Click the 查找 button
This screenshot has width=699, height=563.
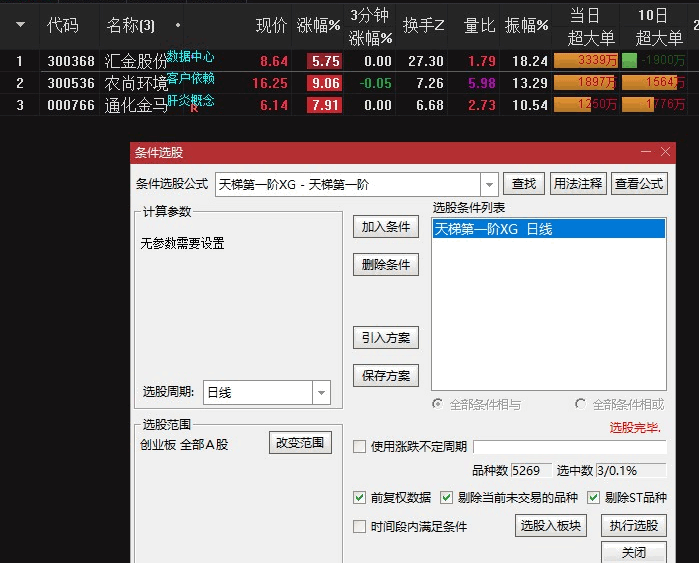tap(524, 184)
